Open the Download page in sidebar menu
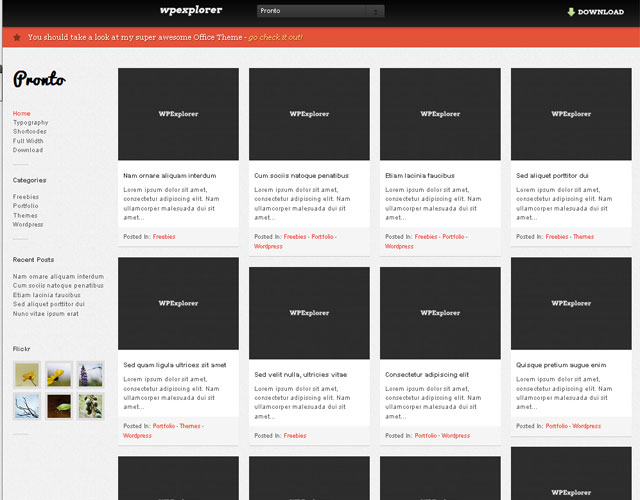Image resolution: width=640 pixels, height=500 pixels. point(28,150)
